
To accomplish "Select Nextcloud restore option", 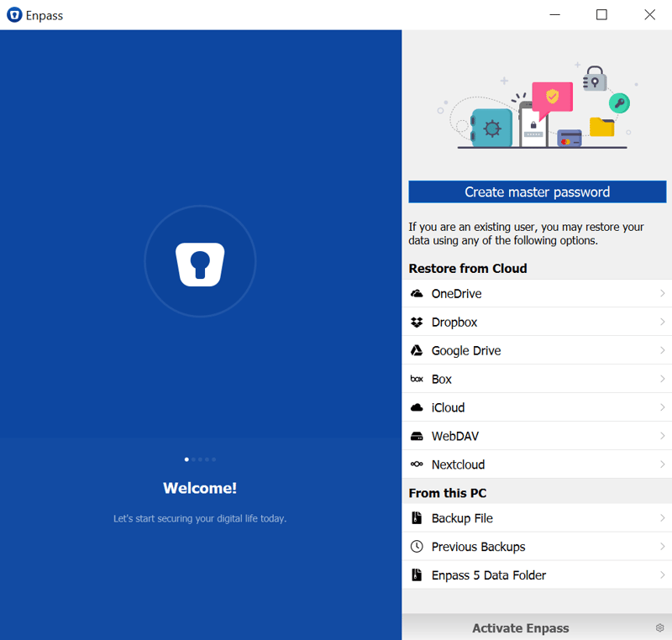I will pyautogui.click(x=537, y=464).
